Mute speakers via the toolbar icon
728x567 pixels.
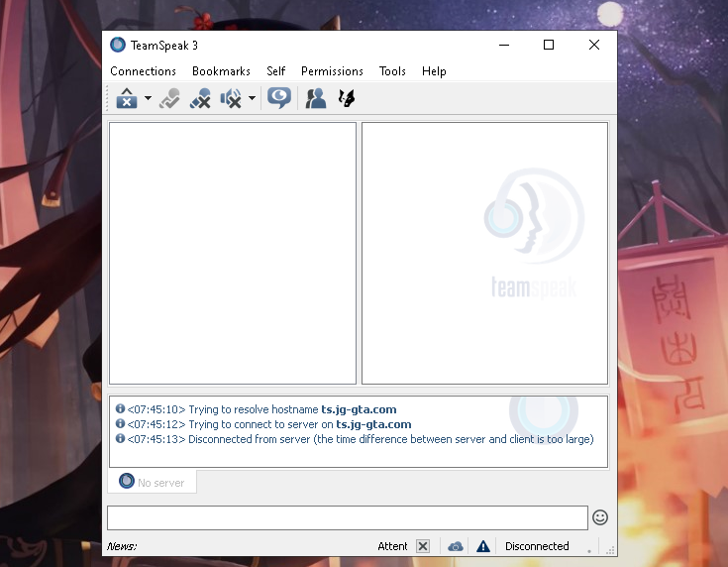(231, 98)
